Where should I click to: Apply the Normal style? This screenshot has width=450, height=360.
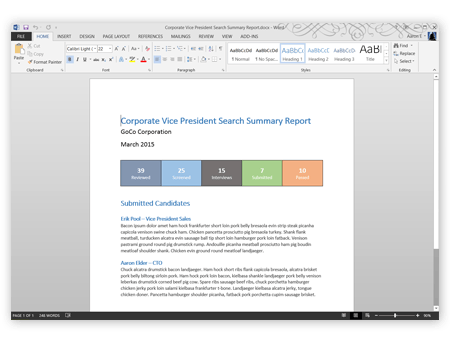tap(241, 54)
